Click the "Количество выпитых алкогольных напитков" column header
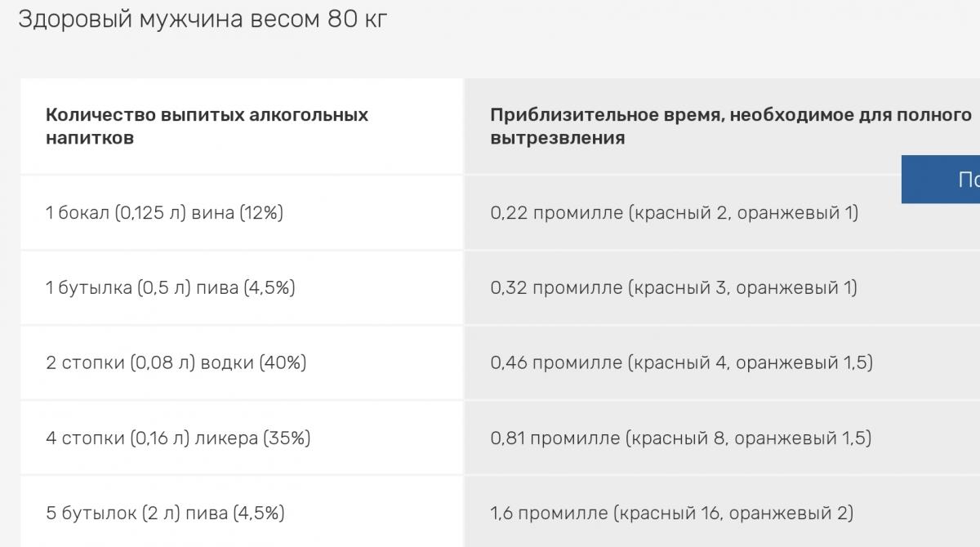The image size is (980, 547). click(207, 126)
